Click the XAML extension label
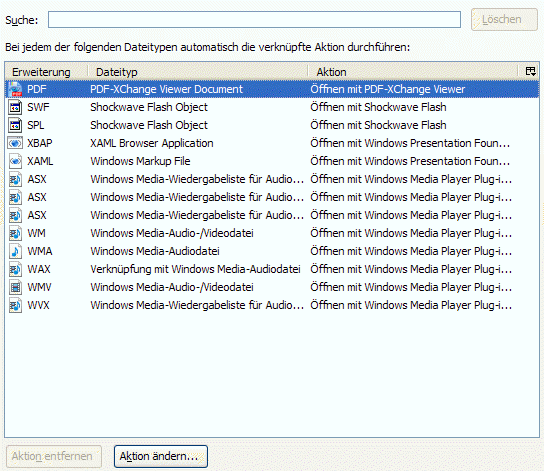This screenshot has width=544, height=471. [x=40, y=161]
